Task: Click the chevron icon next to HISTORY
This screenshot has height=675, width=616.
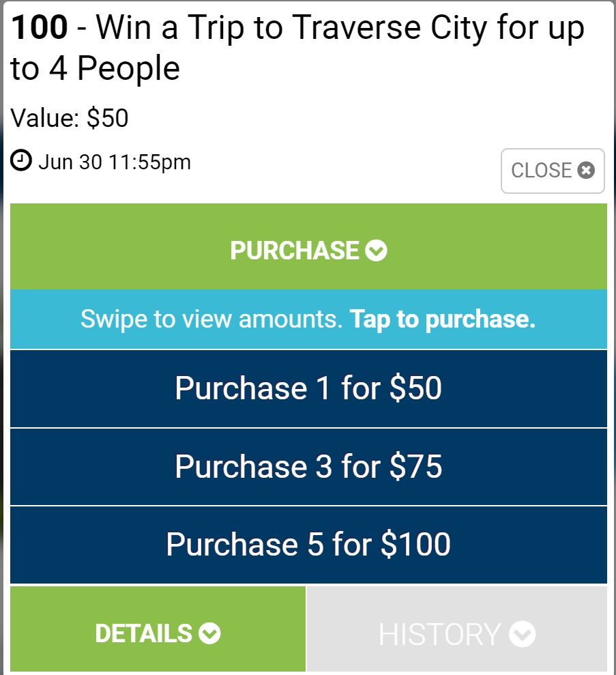Action: (x=523, y=635)
